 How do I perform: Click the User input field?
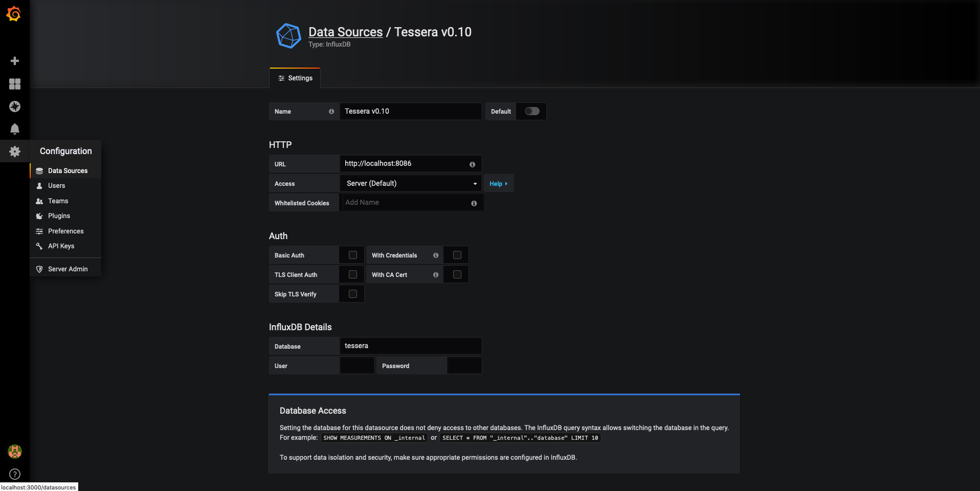357,365
